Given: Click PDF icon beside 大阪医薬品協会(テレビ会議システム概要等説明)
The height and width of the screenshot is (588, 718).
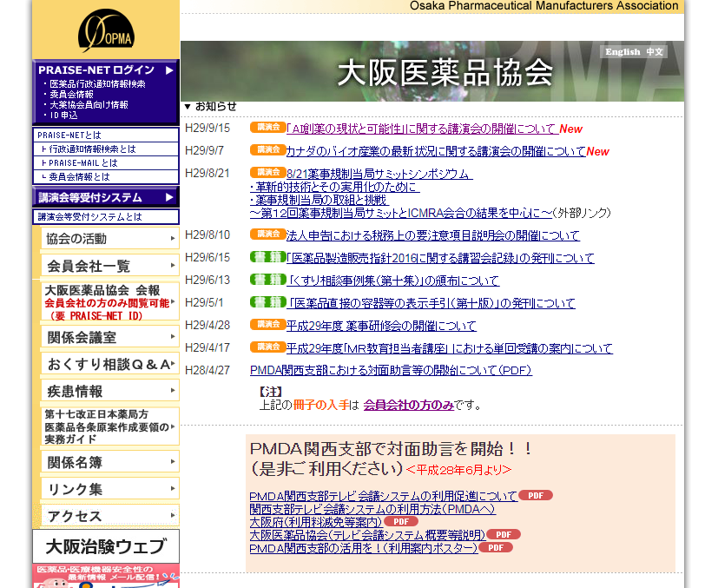Looking at the screenshot, I should pyautogui.click(x=504, y=534).
